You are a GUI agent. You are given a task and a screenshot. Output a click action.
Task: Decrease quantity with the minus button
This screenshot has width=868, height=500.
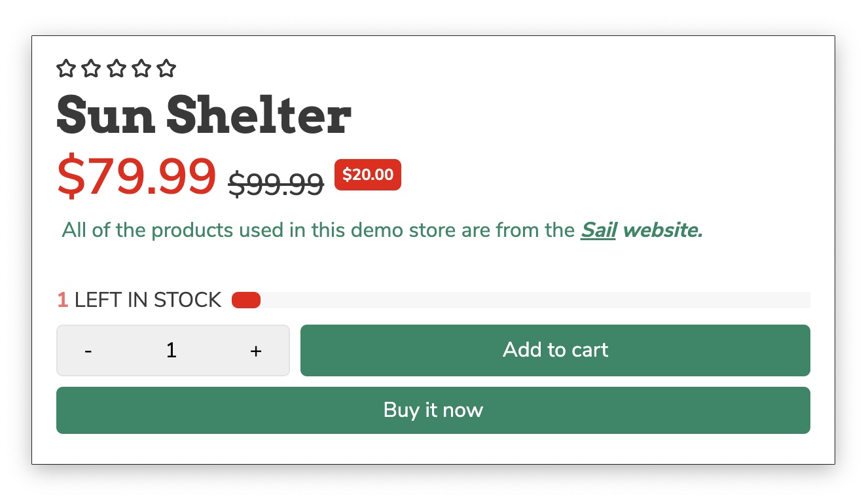(x=88, y=351)
